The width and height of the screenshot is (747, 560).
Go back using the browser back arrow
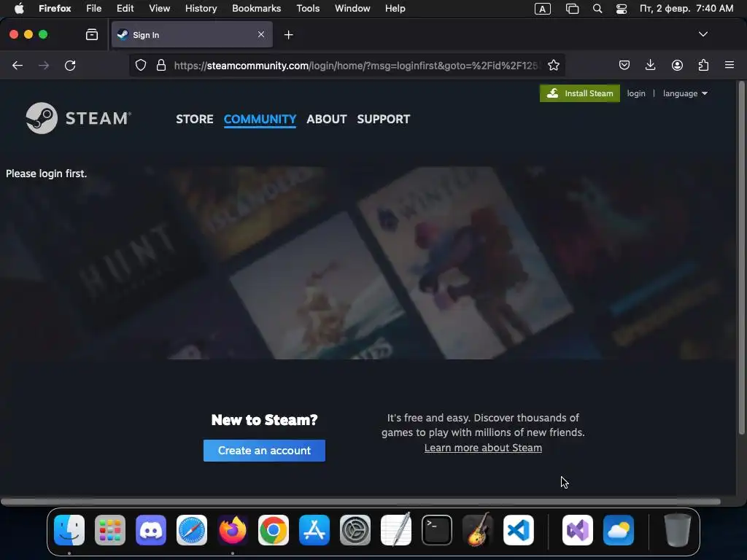pyautogui.click(x=18, y=66)
